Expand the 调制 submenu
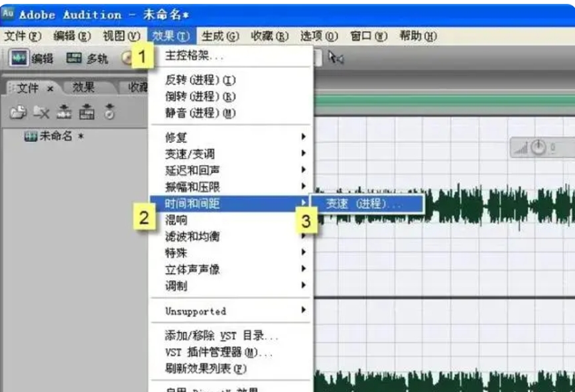This screenshot has height=392, width=575. (231, 286)
